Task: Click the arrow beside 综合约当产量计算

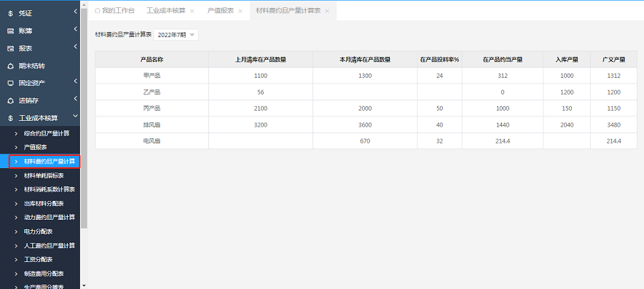Action: [x=16, y=133]
